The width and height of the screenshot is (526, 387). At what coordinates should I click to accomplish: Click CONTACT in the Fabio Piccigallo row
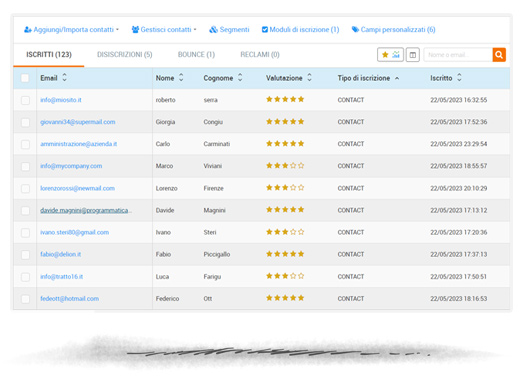point(351,254)
